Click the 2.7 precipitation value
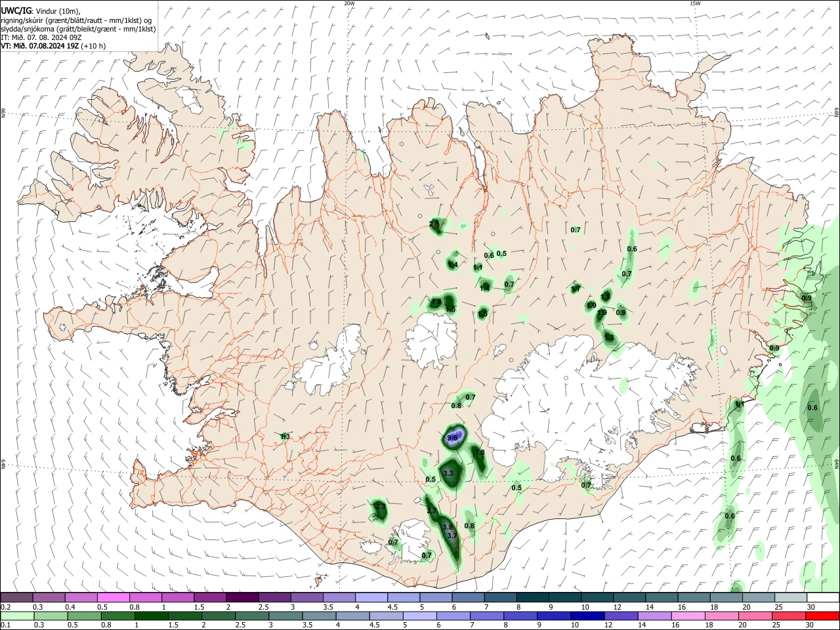The width and height of the screenshot is (840, 630). [432, 511]
